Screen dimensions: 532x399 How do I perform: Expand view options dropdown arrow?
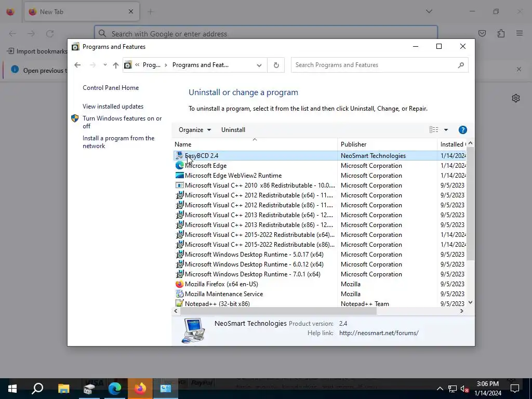pos(446,129)
